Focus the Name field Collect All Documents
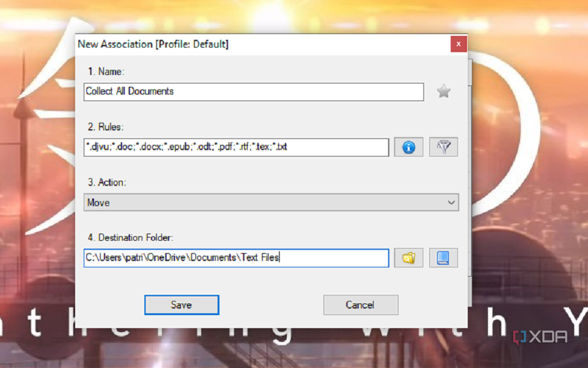 coord(254,92)
